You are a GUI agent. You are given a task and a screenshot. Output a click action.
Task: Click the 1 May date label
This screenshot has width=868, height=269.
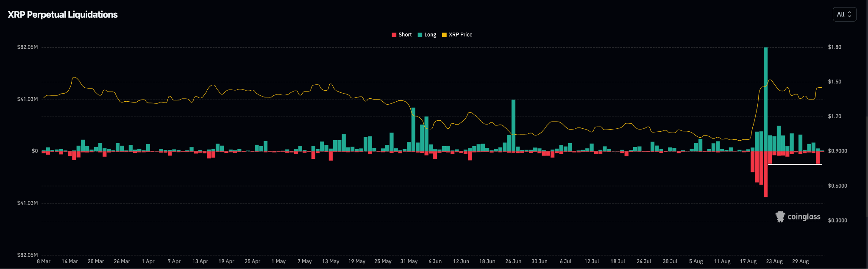coord(278,261)
